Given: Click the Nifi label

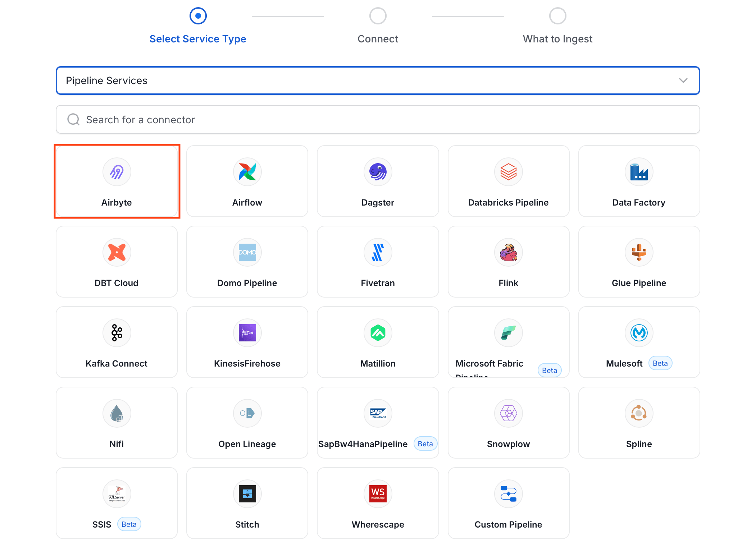Looking at the screenshot, I should pos(117,444).
